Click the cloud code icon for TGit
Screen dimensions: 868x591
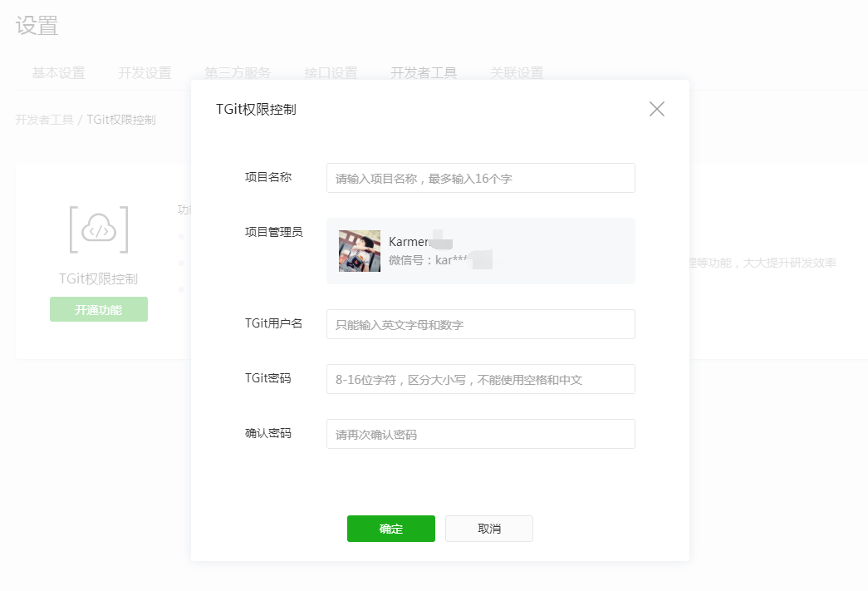[x=99, y=229]
